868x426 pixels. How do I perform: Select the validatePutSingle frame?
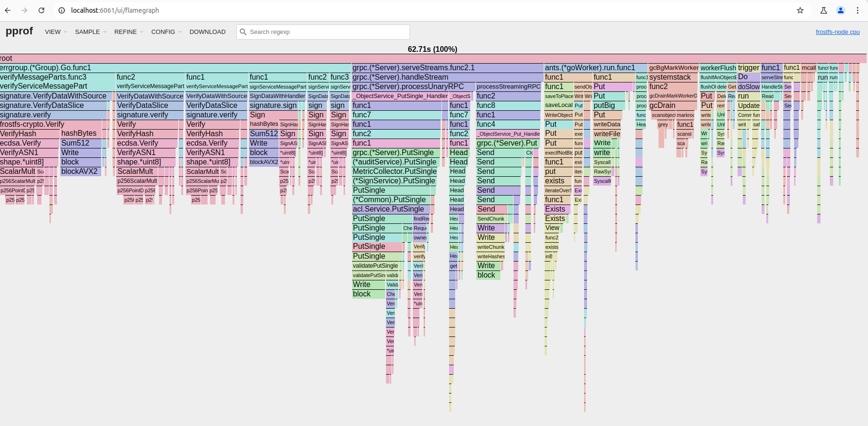tap(376, 266)
